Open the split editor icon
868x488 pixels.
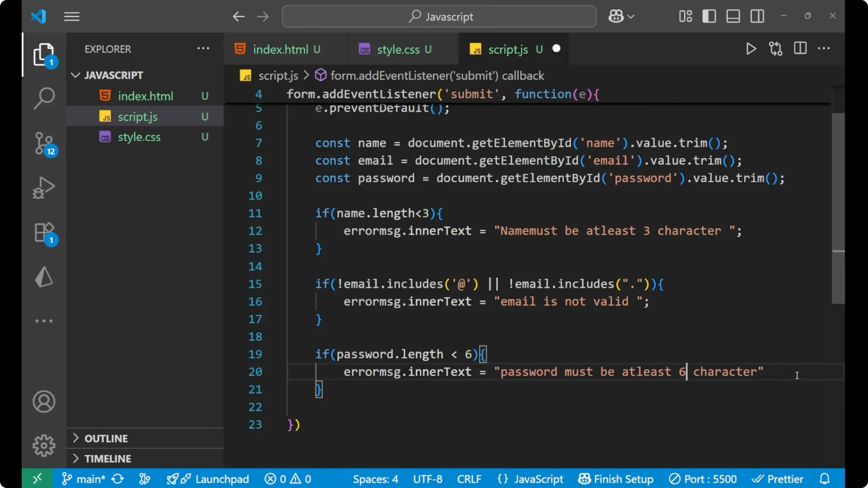(x=800, y=48)
